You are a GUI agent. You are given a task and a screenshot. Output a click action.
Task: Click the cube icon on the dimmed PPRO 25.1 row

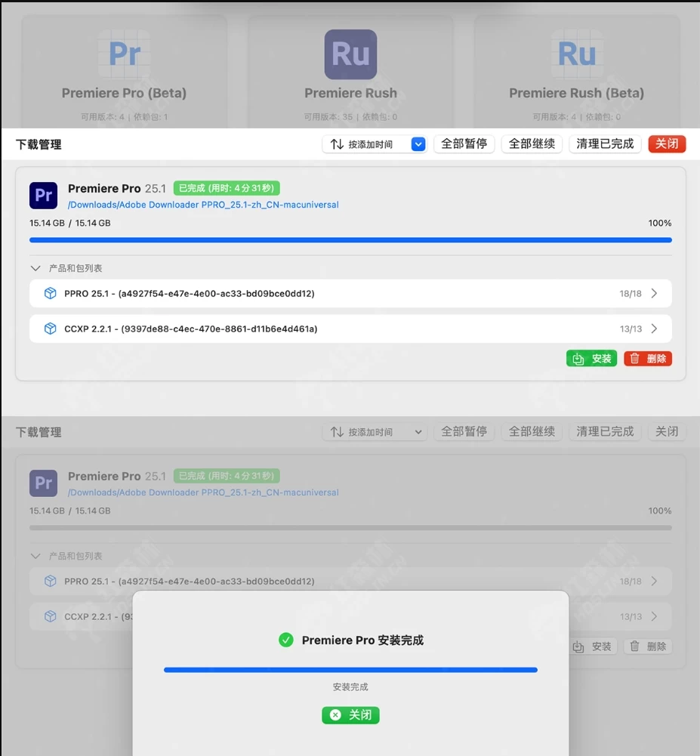[50, 581]
